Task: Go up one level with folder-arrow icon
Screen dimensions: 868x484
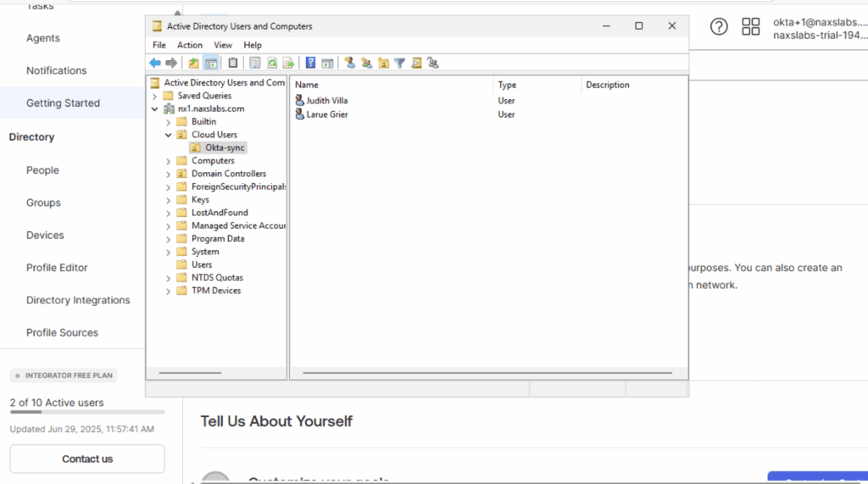Action: point(194,63)
